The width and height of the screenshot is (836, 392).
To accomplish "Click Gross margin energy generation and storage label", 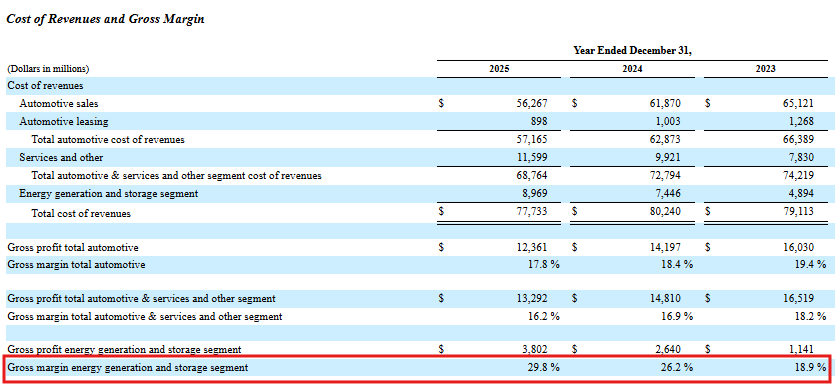I will [x=127, y=367].
